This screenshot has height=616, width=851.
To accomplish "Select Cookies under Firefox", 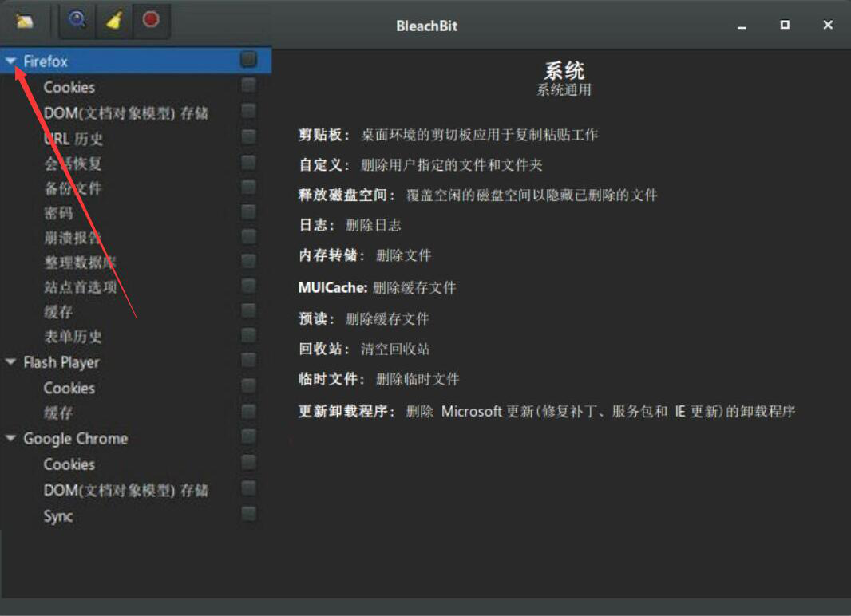I will (x=69, y=87).
